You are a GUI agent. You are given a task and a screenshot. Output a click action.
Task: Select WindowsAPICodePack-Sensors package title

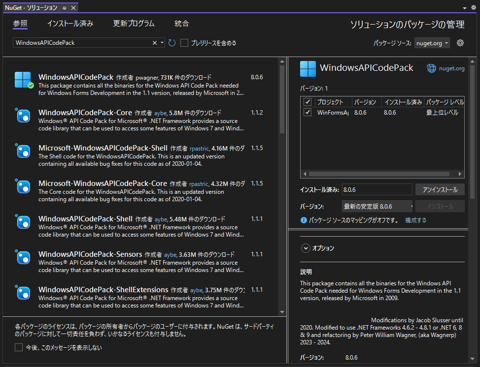pyautogui.click(x=90, y=254)
